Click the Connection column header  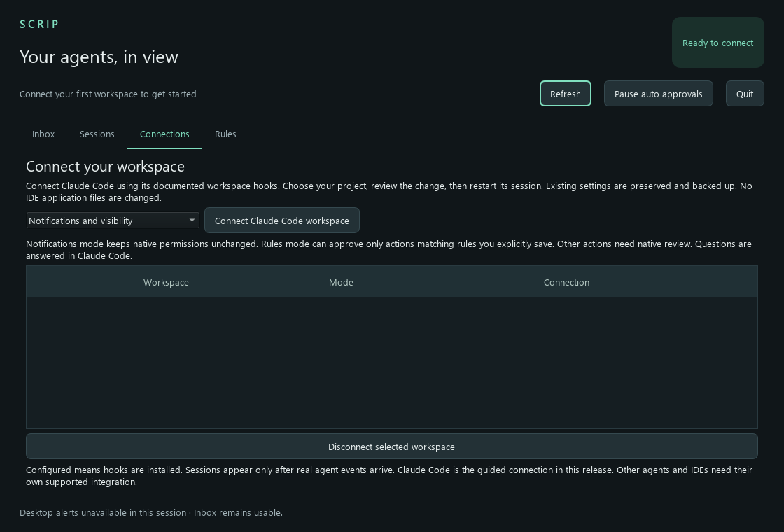[x=566, y=283]
